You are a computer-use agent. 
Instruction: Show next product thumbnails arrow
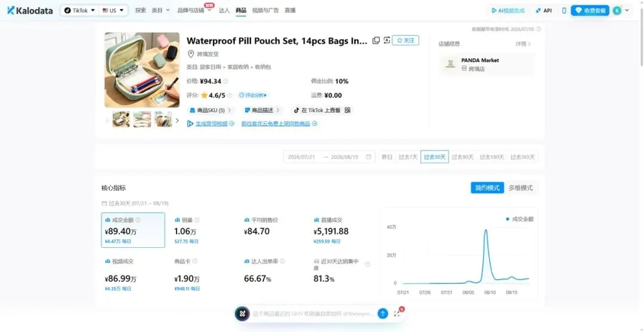point(178,121)
